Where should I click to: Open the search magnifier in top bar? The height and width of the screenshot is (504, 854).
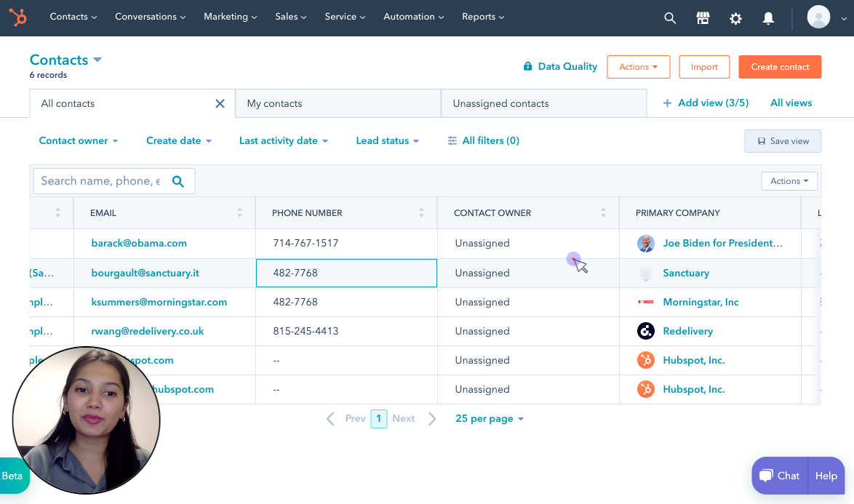(670, 18)
